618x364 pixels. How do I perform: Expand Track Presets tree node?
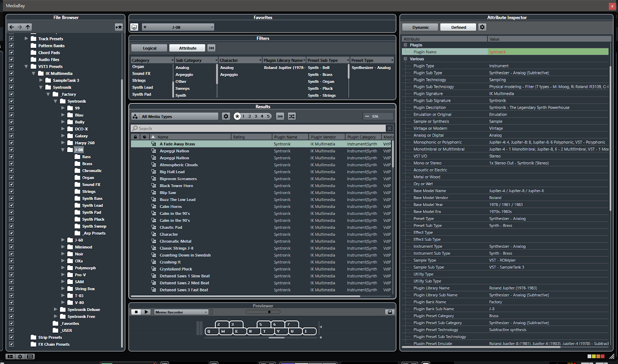[x=26, y=39]
